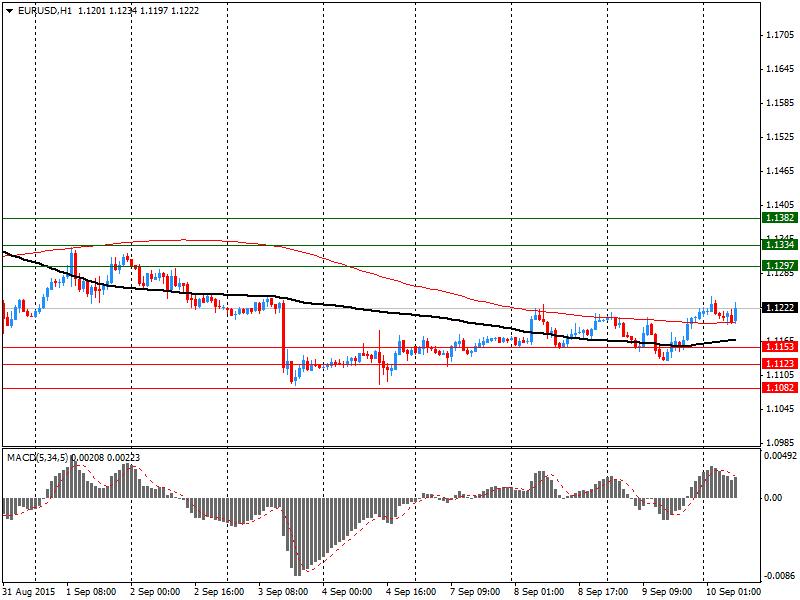Select the 1.1334 green resistance level label
The image size is (800, 600).
[780, 245]
